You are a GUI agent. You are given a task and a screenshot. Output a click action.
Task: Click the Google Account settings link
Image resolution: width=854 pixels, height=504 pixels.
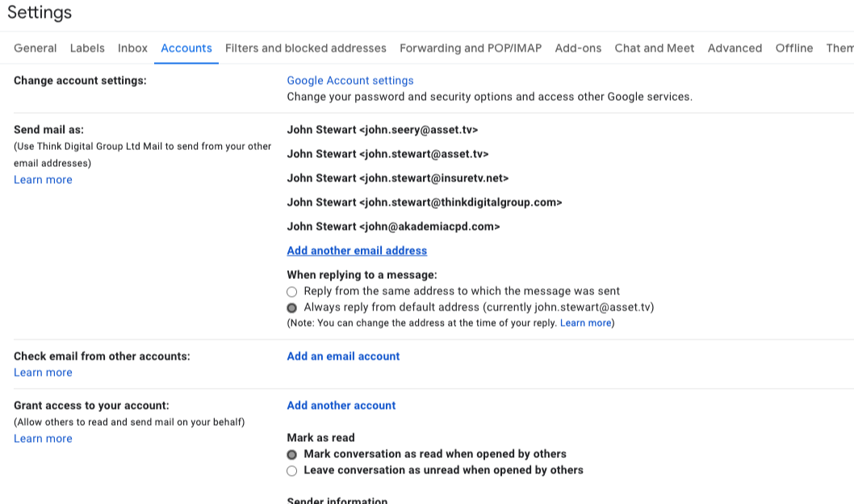[350, 81]
